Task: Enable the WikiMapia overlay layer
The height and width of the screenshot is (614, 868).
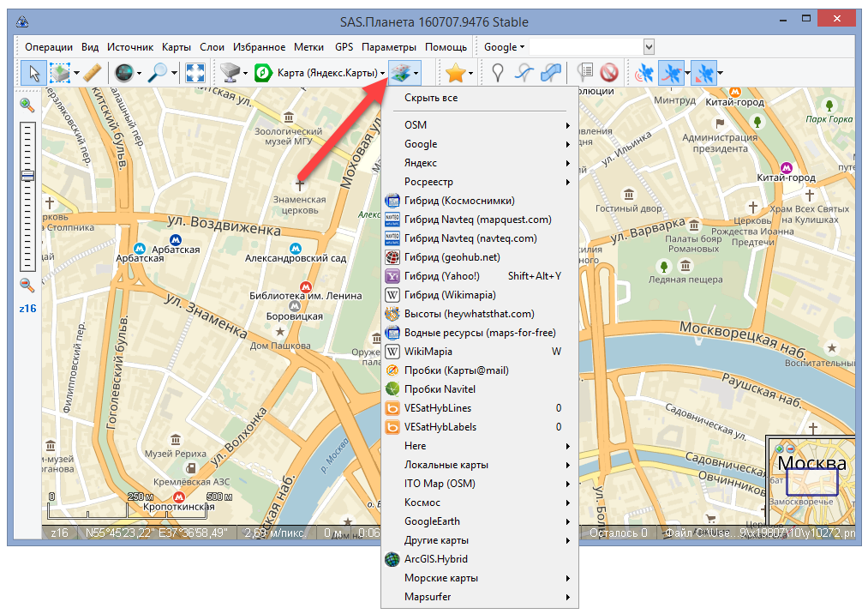Action: (x=428, y=352)
